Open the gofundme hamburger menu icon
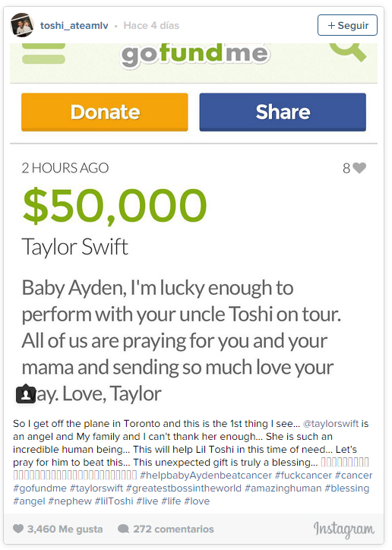The width and height of the screenshot is (392, 550). (x=43, y=54)
